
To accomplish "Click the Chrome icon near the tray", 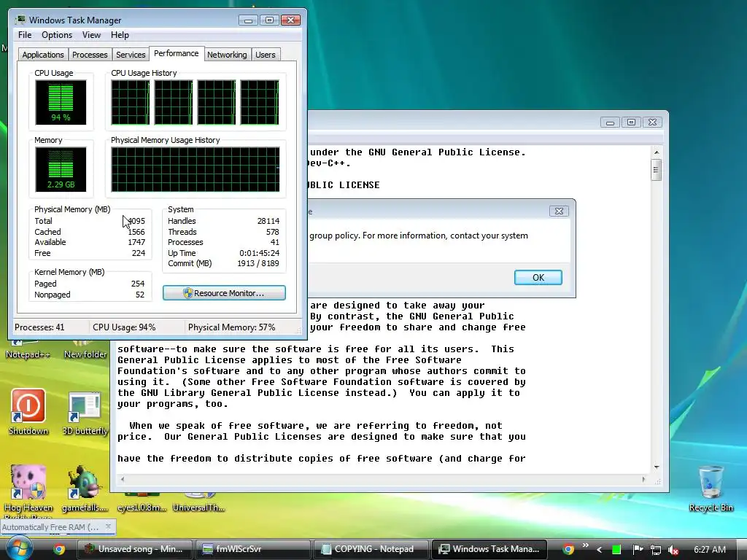I will [x=568, y=549].
